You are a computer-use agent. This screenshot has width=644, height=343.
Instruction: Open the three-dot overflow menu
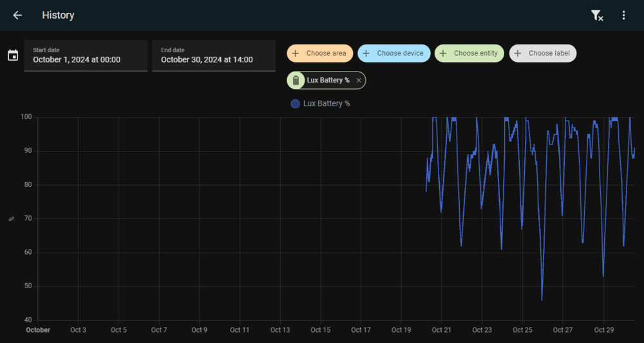(x=623, y=15)
